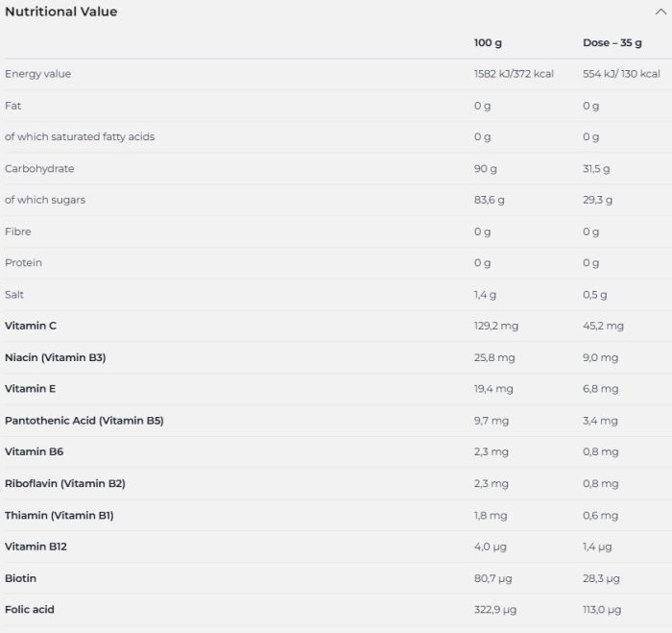The width and height of the screenshot is (672, 633).
Task: Collapse the Nutritional Value section chevron
Action: (x=660, y=12)
